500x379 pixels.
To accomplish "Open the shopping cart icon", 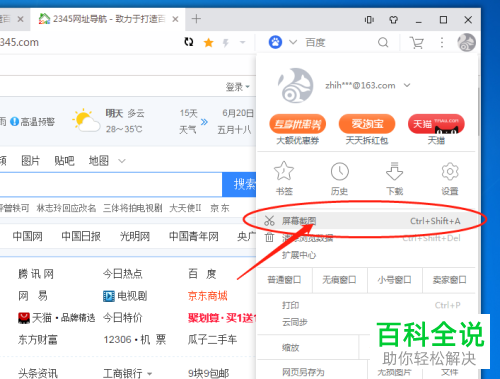I will click(x=417, y=43).
